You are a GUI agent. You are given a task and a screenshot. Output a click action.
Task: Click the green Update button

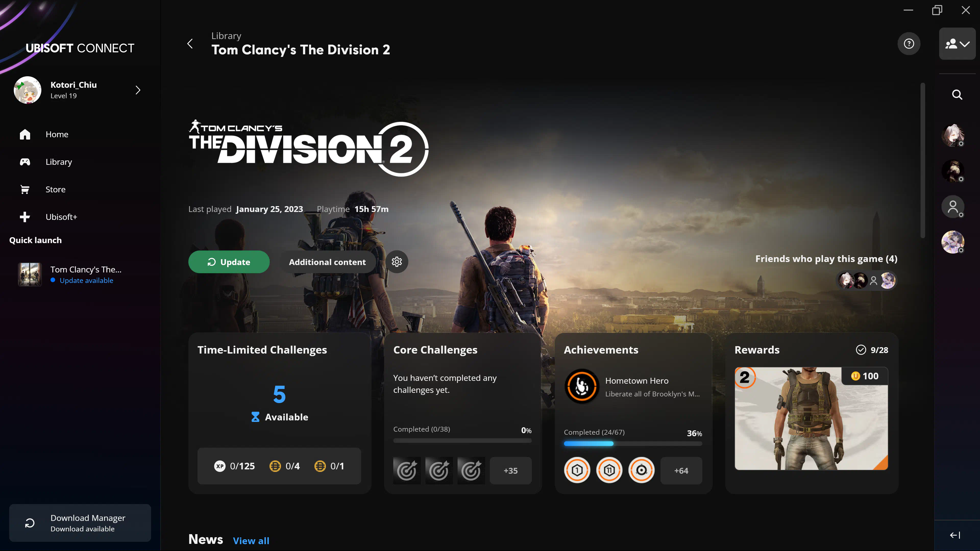[x=229, y=262]
